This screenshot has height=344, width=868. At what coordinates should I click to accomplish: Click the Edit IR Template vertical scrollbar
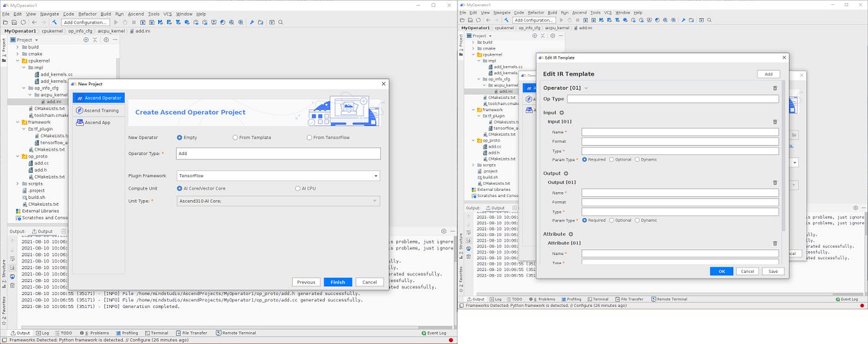click(784, 155)
